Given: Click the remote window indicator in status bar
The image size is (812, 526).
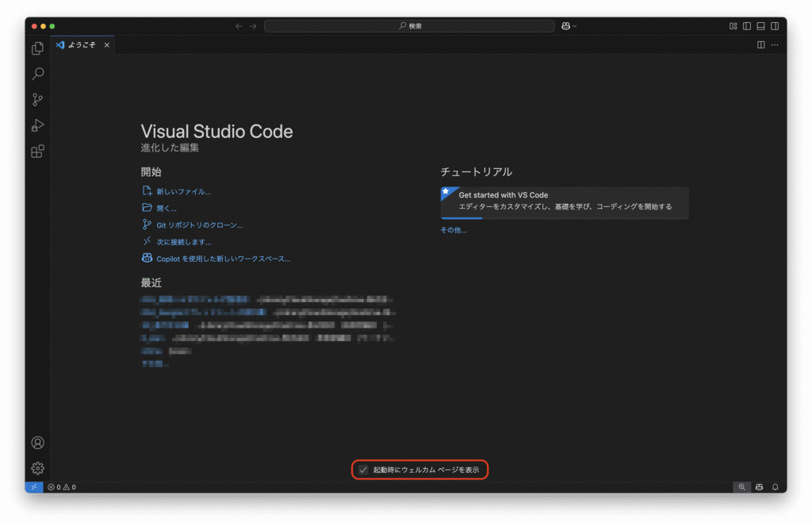Looking at the screenshot, I should 33,487.
